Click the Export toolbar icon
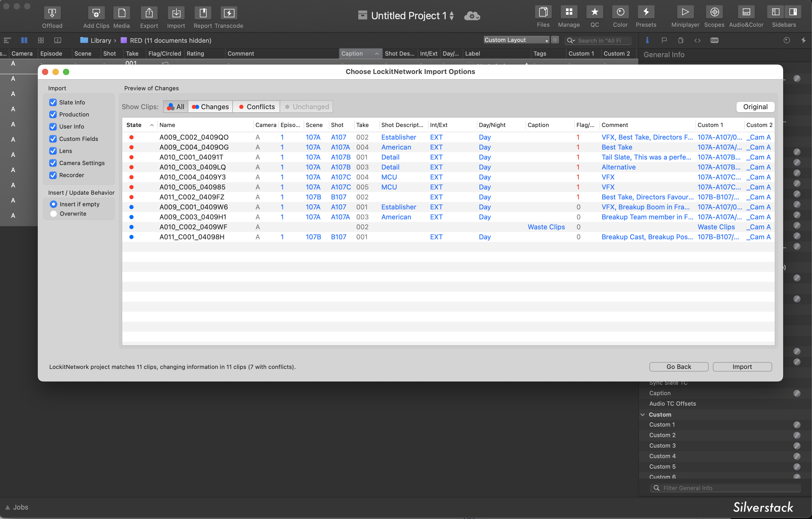Viewport: 812px width, 519px height. click(149, 13)
